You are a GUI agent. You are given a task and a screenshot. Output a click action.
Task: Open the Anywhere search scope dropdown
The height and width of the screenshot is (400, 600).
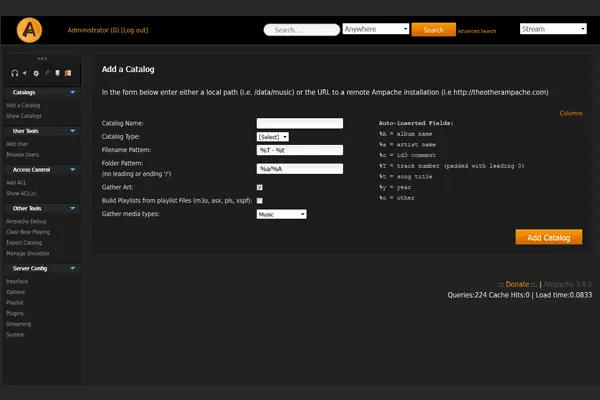tap(375, 30)
